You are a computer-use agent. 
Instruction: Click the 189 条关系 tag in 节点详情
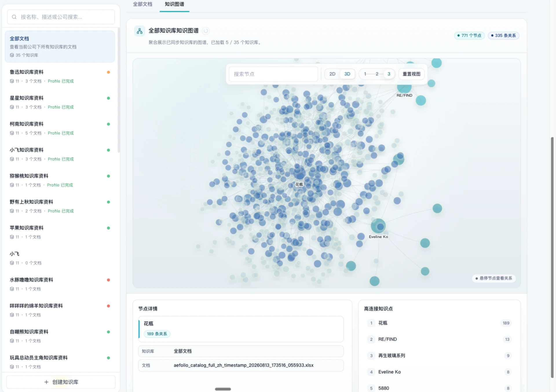(x=157, y=334)
